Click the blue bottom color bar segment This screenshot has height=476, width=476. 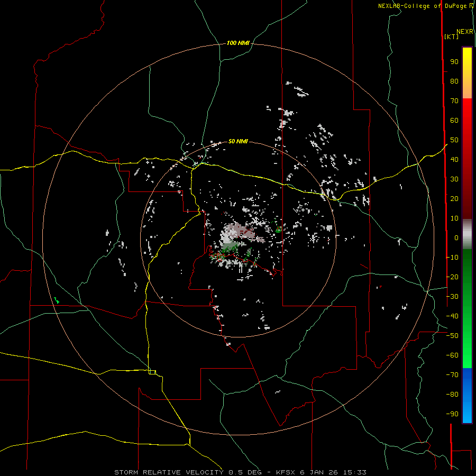(x=467, y=396)
